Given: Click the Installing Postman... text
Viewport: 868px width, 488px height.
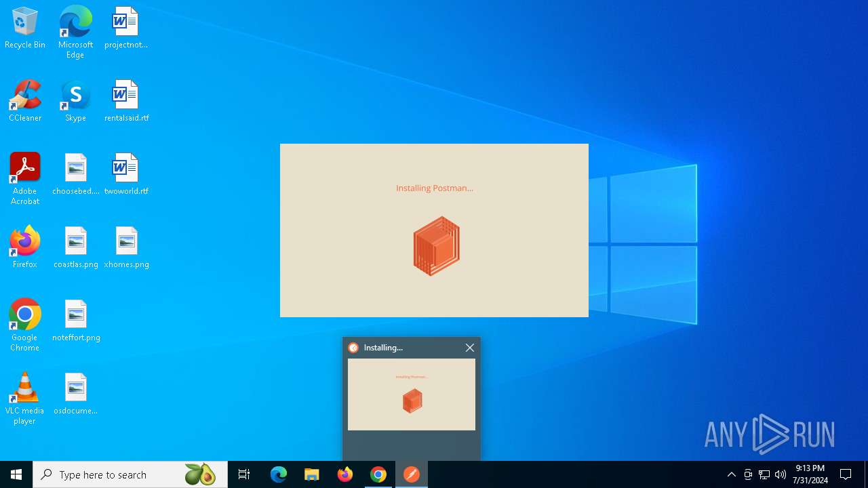Looking at the screenshot, I should tap(435, 188).
